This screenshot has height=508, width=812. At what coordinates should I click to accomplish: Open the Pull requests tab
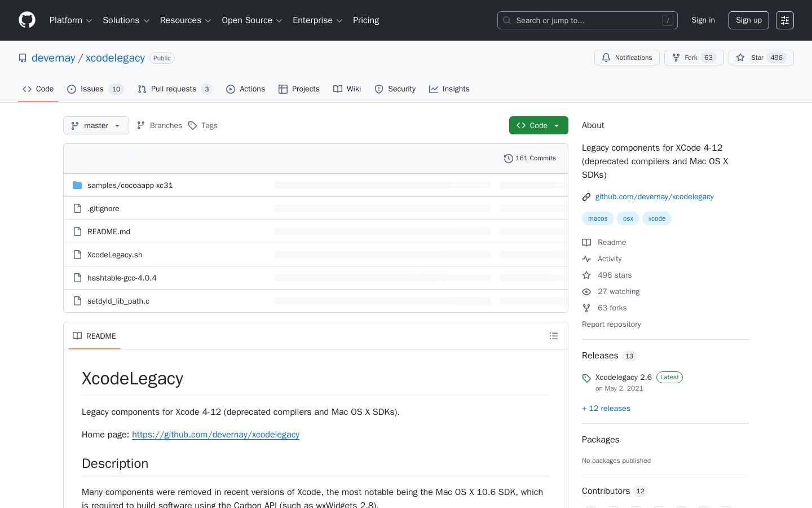(175, 89)
